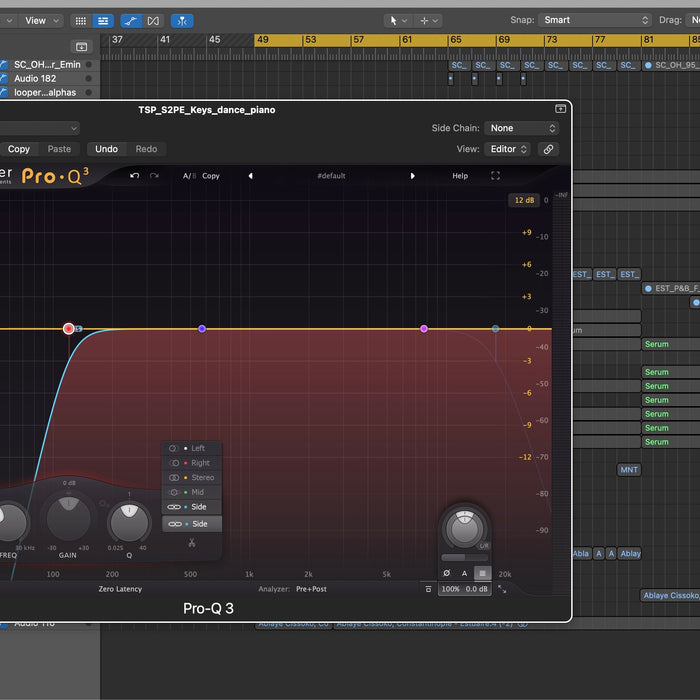Choose Left in stereo placement menu
This screenshot has height=700, width=700.
[x=192, y=448]
